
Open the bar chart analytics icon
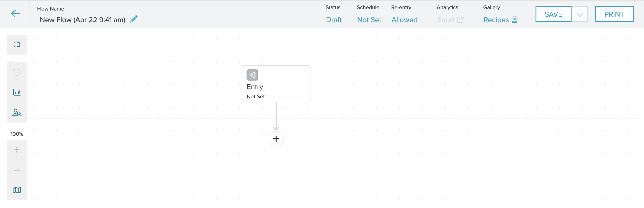coord(17,92)
